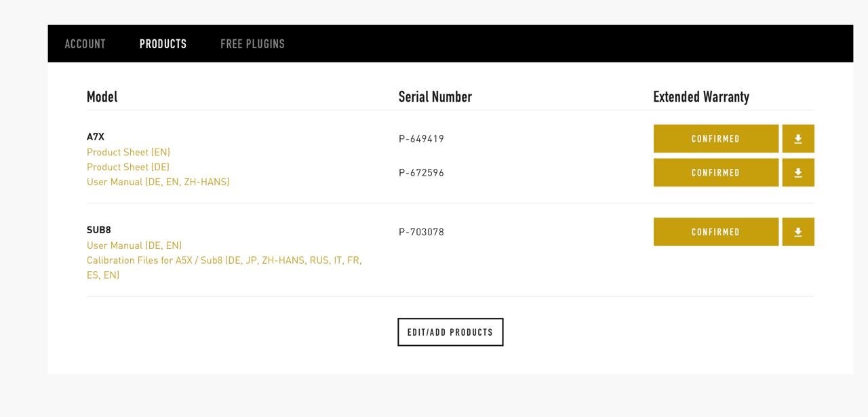This screenshot has width=868, height=417.
Task: Click the Edit/Add Products button
Action: pos(450,332)
